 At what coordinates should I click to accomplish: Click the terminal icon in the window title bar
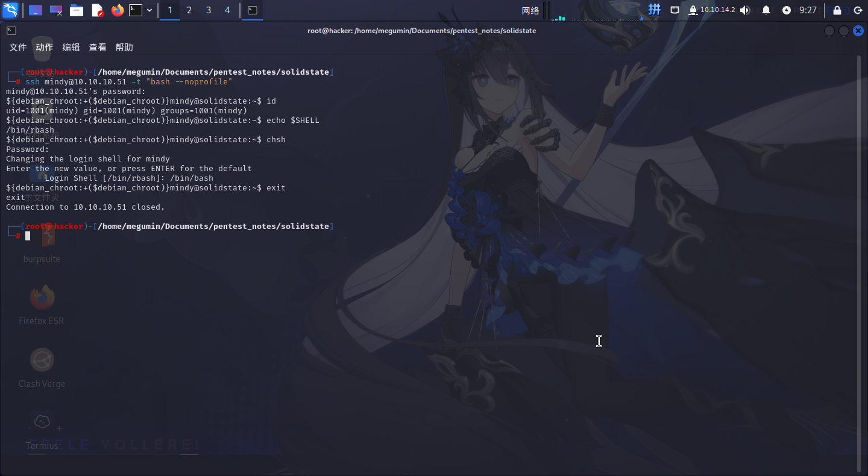pyautogui.click(x=11, y=31)
